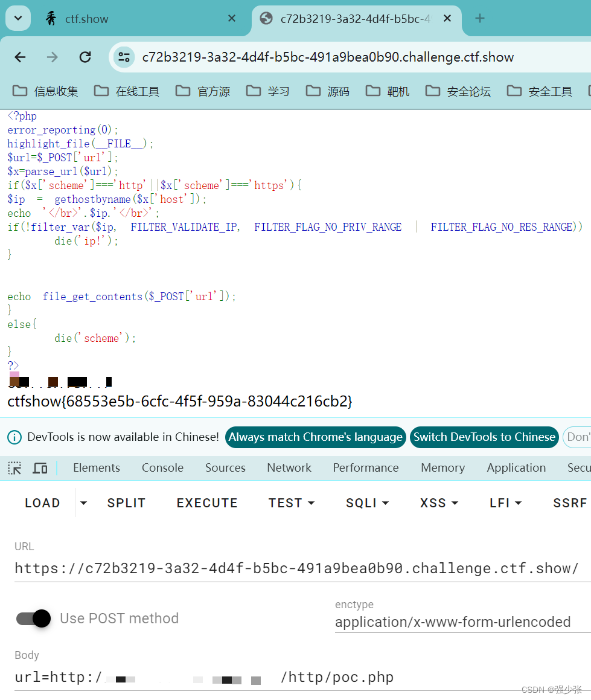Viewport: 591px width, 700px height.
Task: Close the c72b3219 challenge tab
Action: tap(447, 18)
